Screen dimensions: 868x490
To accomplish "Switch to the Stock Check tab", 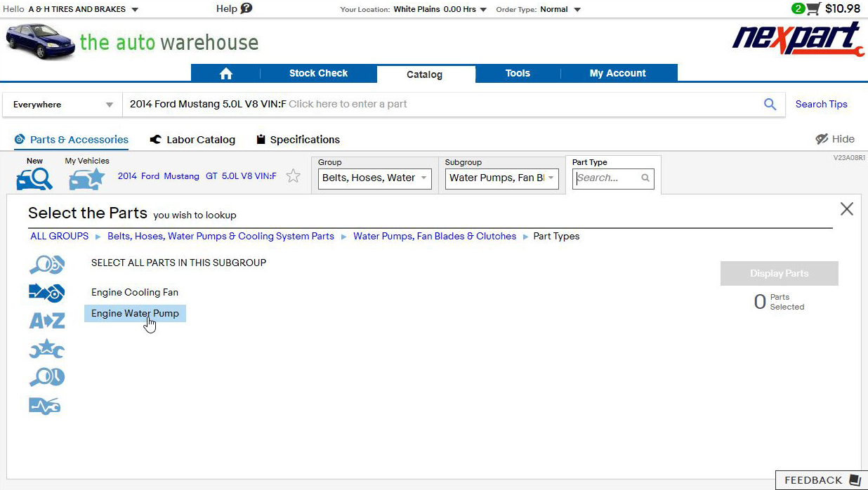I will [318, 74].
